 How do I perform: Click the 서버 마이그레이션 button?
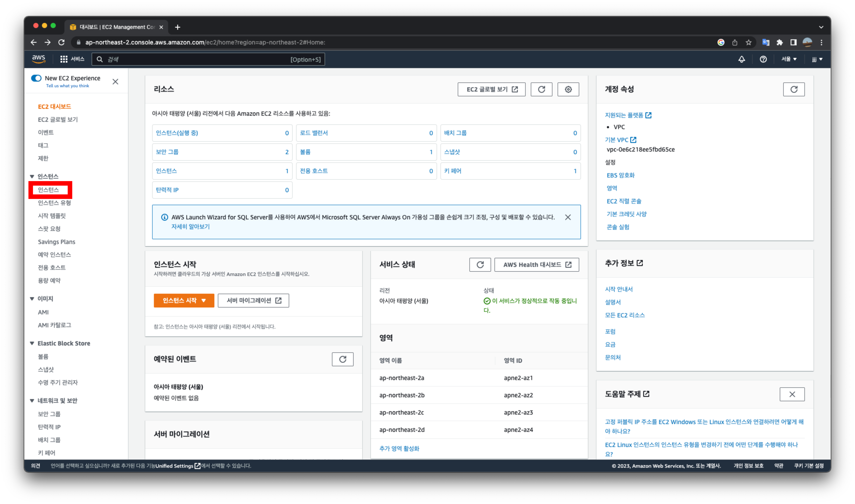tap(253, 301)
